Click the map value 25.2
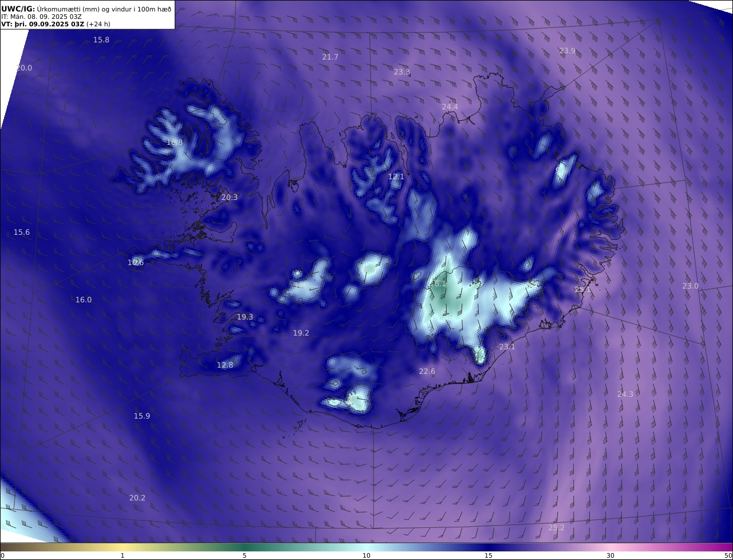The height and width of the screenshot is (560, 733). point(557,528)
